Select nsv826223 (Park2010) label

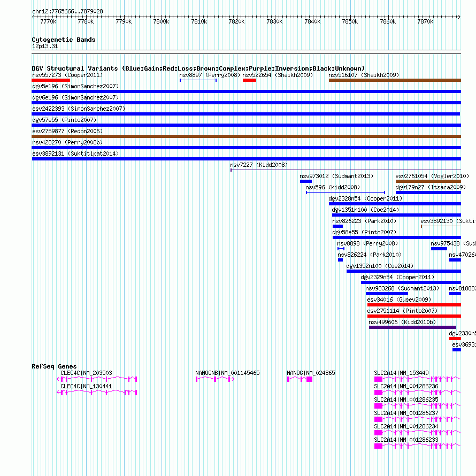[364, 221]
